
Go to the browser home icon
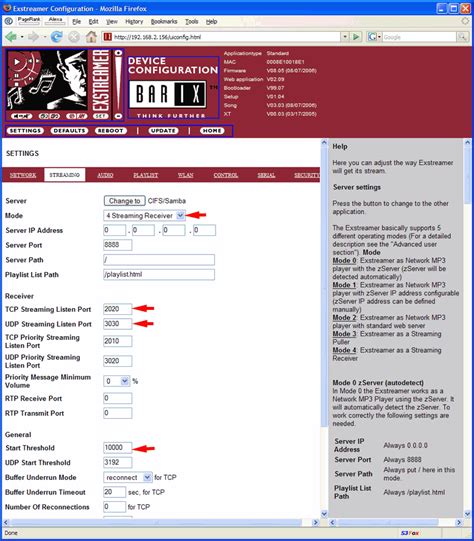91,37
